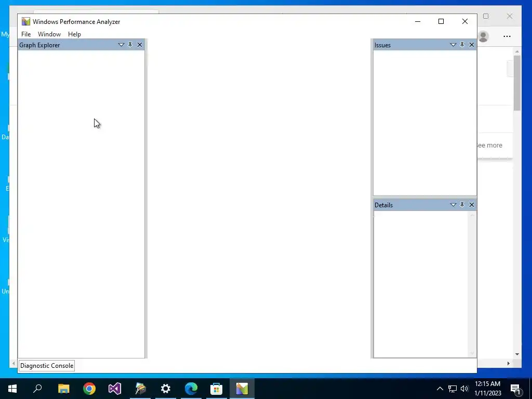Open the Windows Start menu
Viewport: 532px width, 399px height.
12,389
